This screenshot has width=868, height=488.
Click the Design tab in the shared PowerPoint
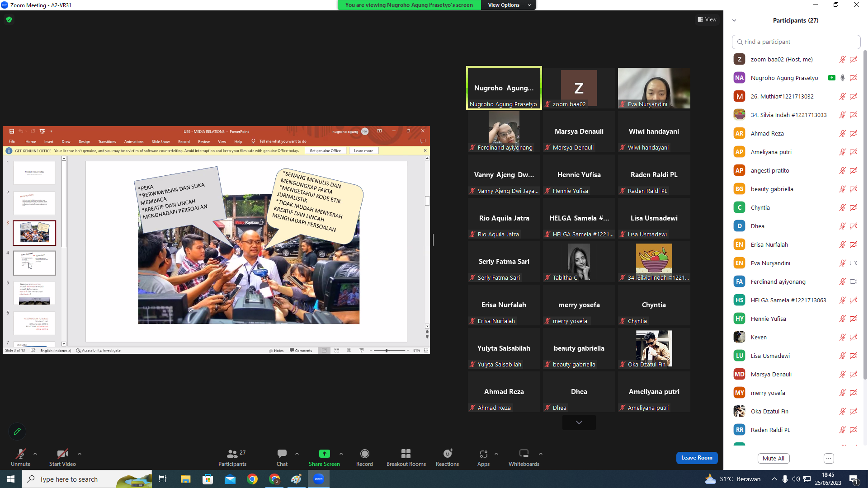(x=84, y=141)
